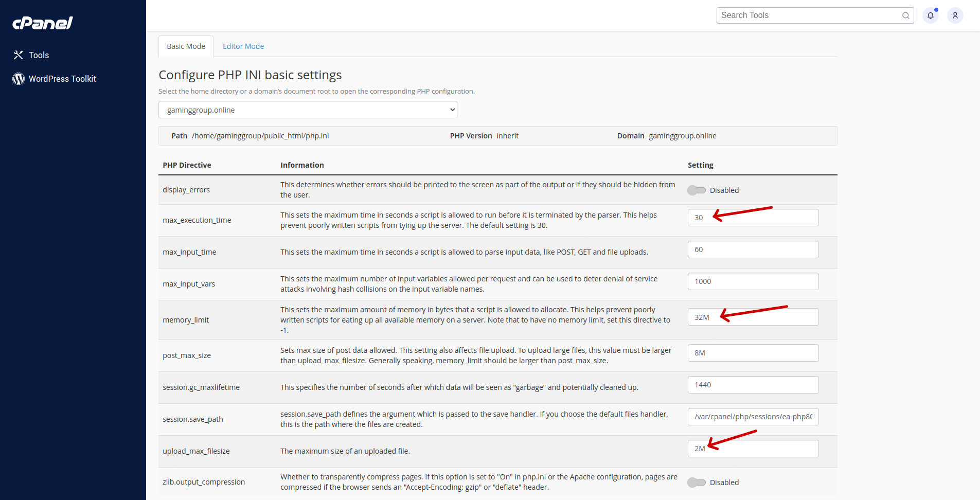This screenshot has width=980, height=500.
Task: Click the max_execution_time value field
Action: pos(753,218)
